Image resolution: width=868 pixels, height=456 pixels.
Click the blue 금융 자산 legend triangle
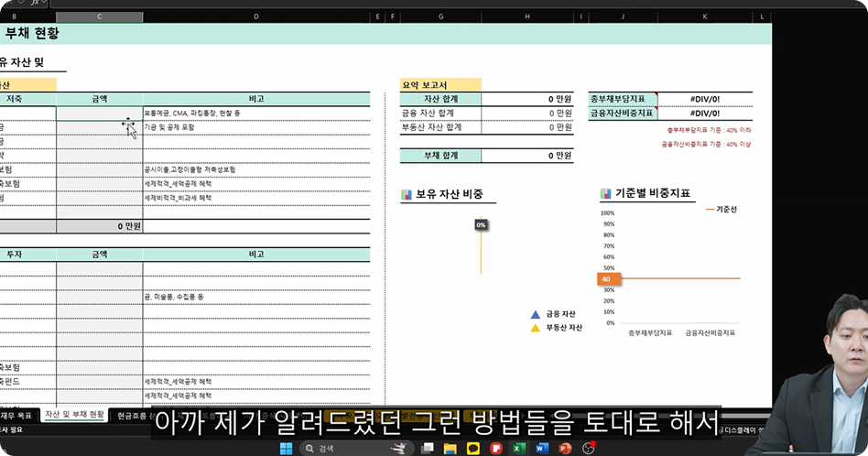coord(535,314)
